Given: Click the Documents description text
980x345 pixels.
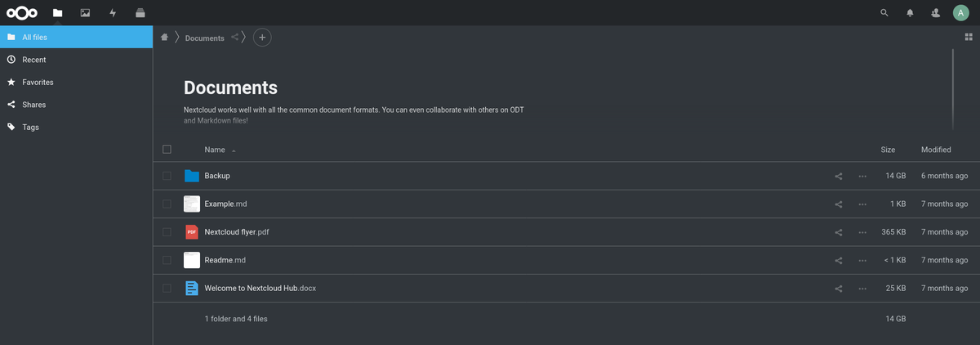Looking at the screenshot, I should pyautogui.click(x=354, y=114).
